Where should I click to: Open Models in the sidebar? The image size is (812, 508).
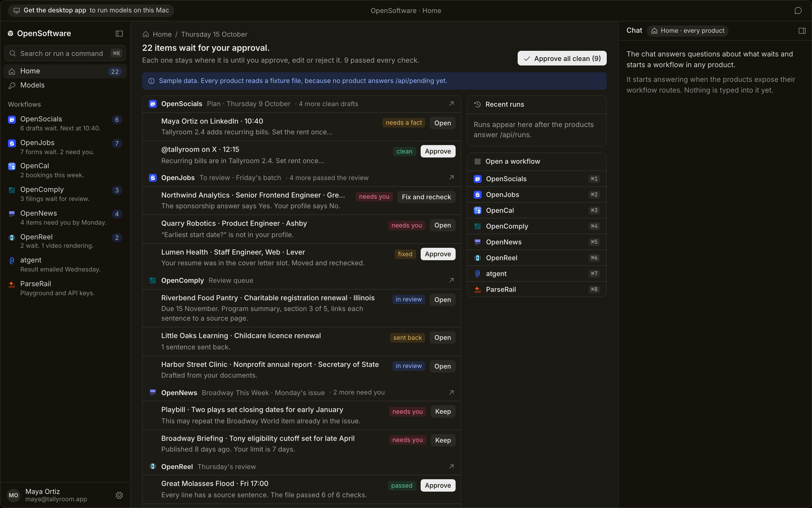coord(65,85)
